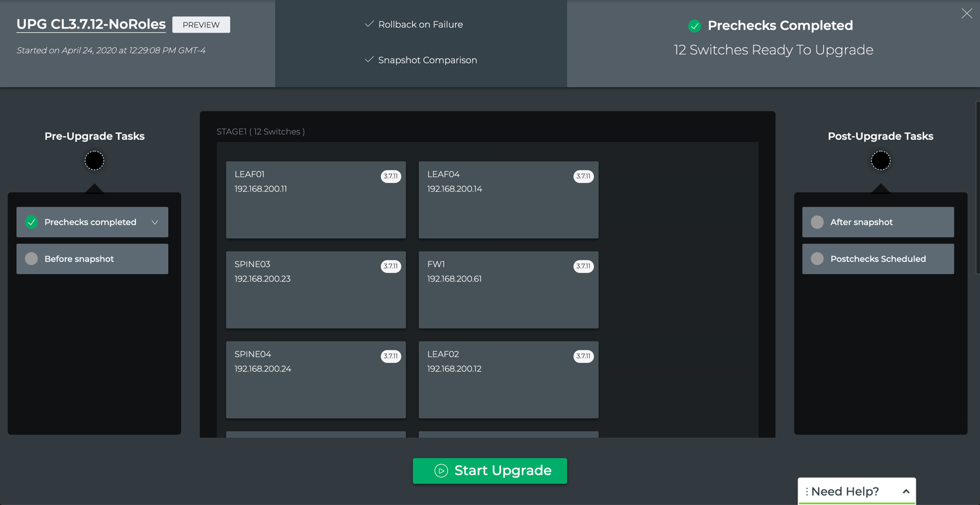
Task: Close the upgrade job view
Action: 967,13
